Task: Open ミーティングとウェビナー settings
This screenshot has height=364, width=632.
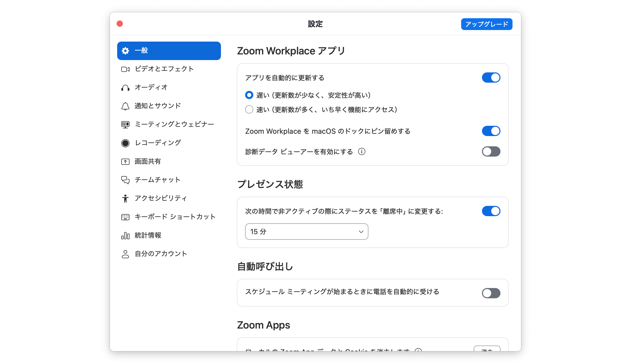Action: tap(169, 124)
